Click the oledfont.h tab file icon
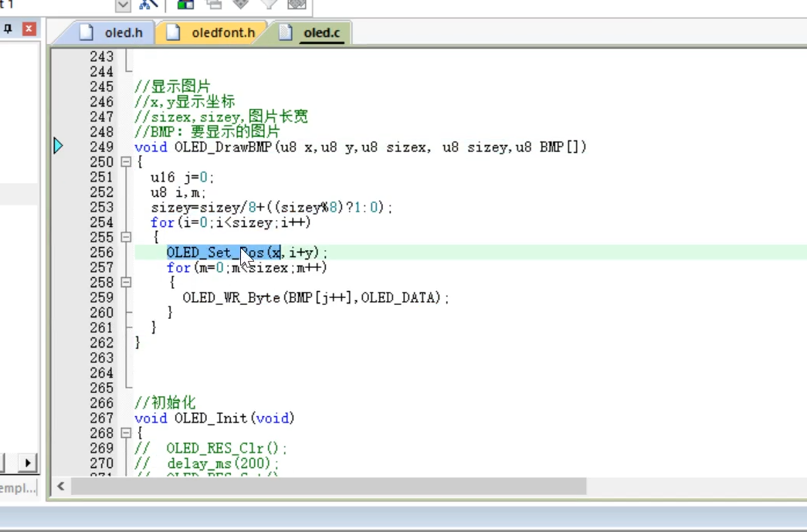 pyautogui.click(x=174, y=32)
